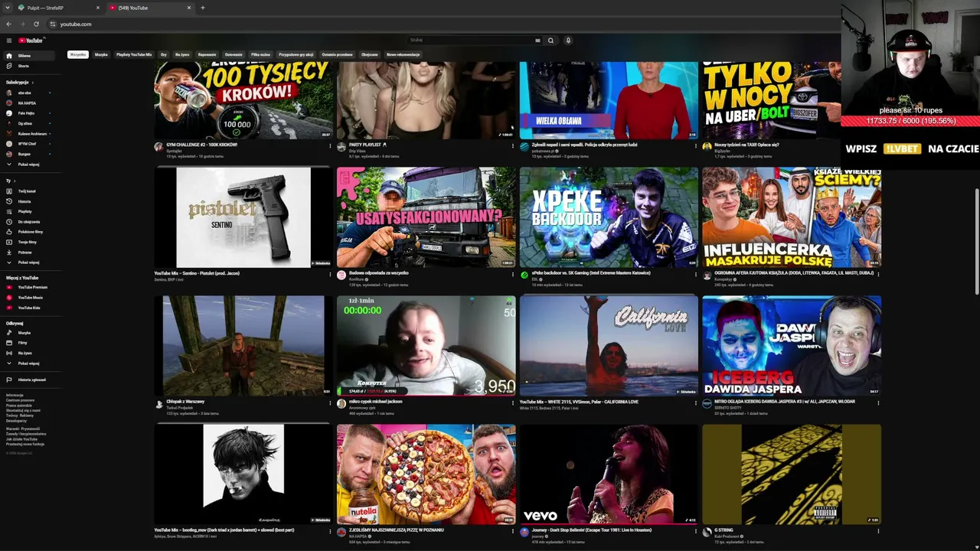Play the Nutella pizza video thumbnail
Image resolution: width=980 pixels, height=551 pixels.
[x=426, y=474]
